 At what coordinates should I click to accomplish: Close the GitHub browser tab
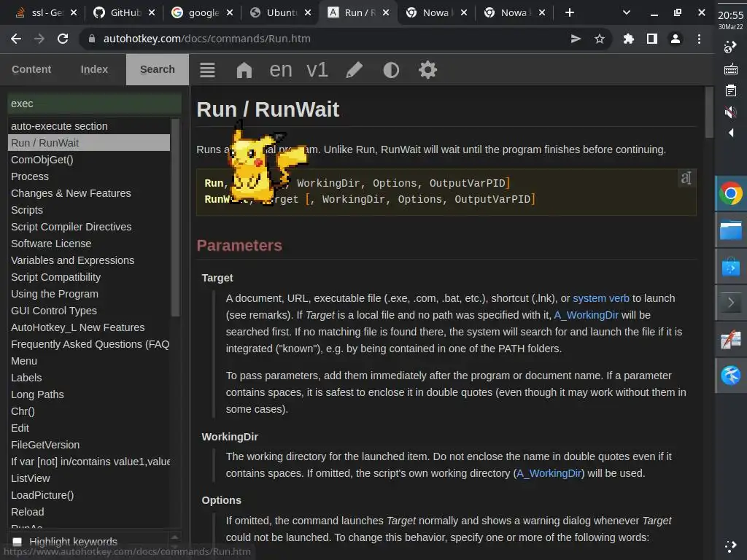point(152,13)
